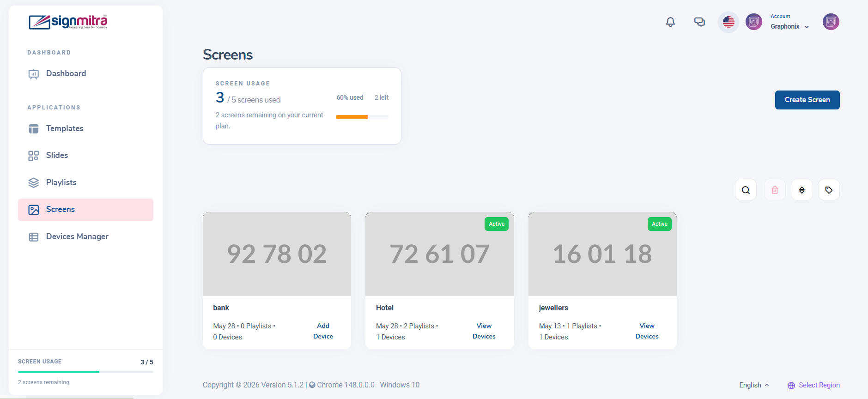This screenshot has height=399, width=868.
Task: Open Devices Manager menu item
Action: coord(85,237)
